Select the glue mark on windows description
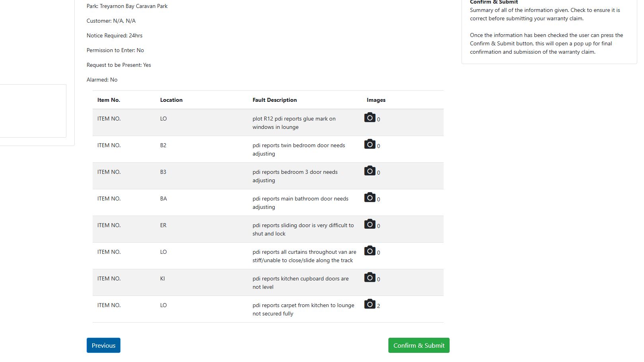 tap(294, 123)
